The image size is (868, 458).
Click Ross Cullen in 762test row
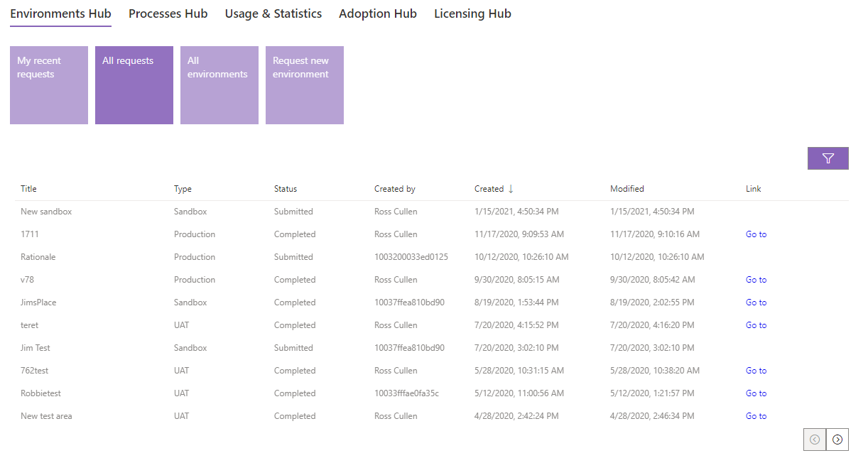(396, 371)
